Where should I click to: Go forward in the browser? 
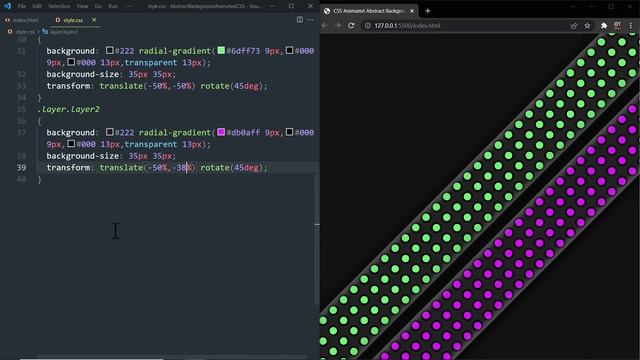point(338,25)
